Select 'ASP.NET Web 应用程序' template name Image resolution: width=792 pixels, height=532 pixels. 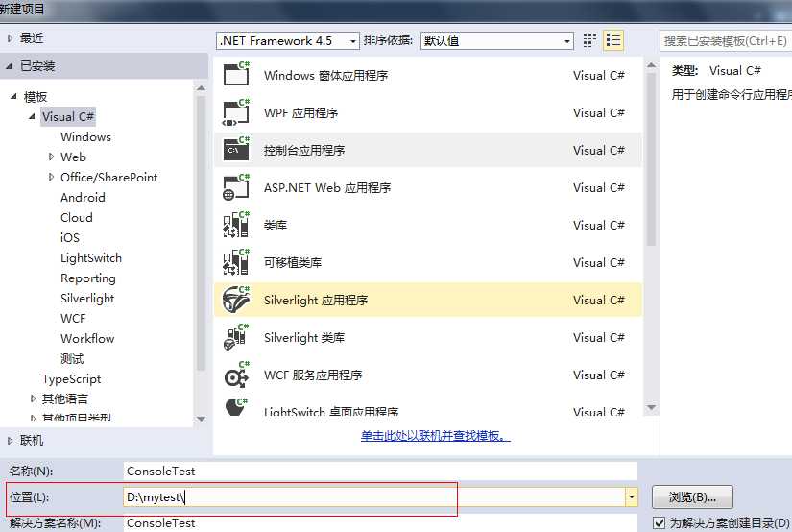(x=327, y=188)
